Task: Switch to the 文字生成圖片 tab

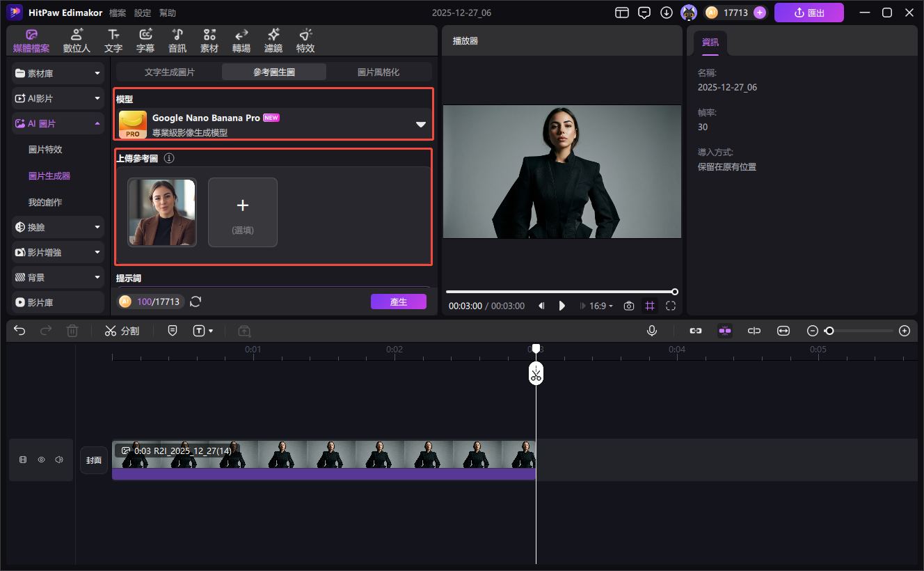Action: coord(169,72)
